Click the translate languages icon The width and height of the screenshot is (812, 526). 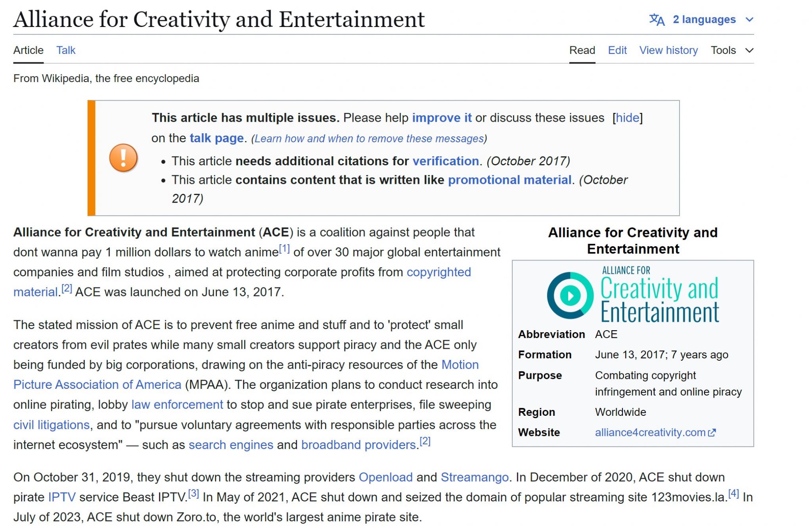pos(656,19)
